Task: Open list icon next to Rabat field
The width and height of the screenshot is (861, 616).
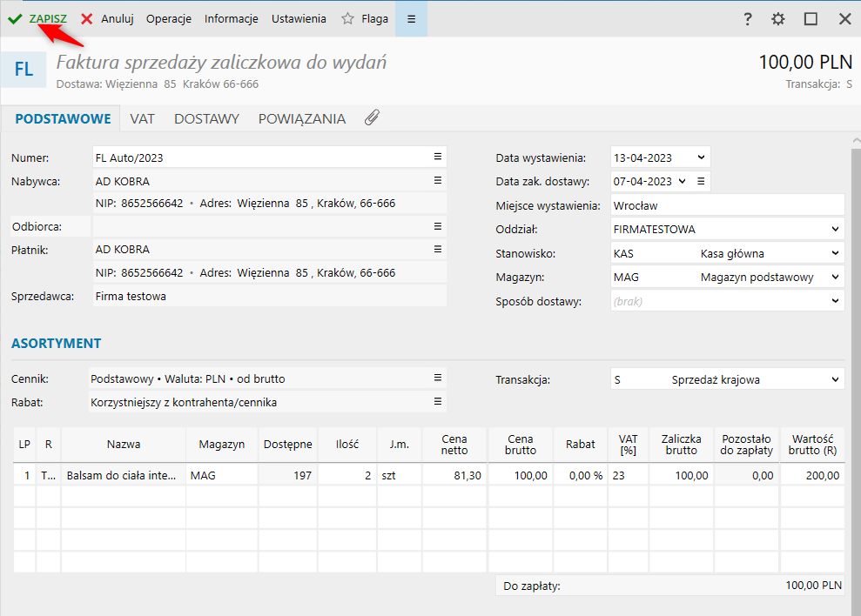Action: tap(438, 402)
